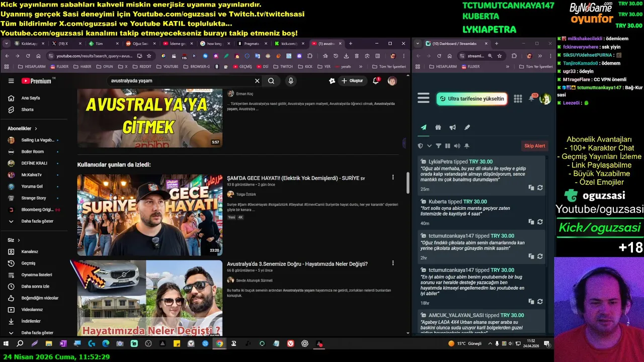
Task: Open options for Avustralya'da 3.Senemize Doğru video
Action: point(393,263)
